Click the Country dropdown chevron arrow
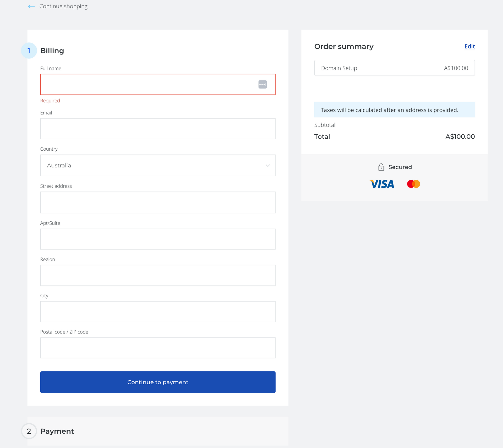Image resolution: width=503 pixels, height=448 pixels. (268, 166)
